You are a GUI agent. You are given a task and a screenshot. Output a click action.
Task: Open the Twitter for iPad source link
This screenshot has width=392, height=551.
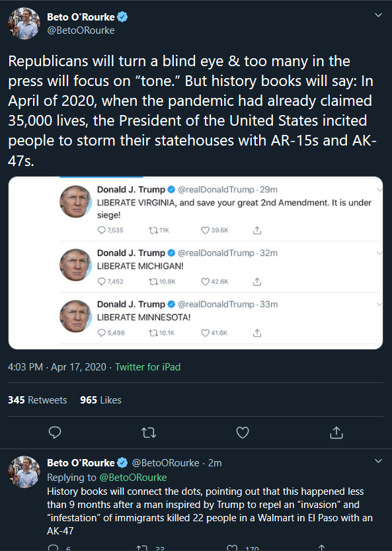click(x=147, y=367)
